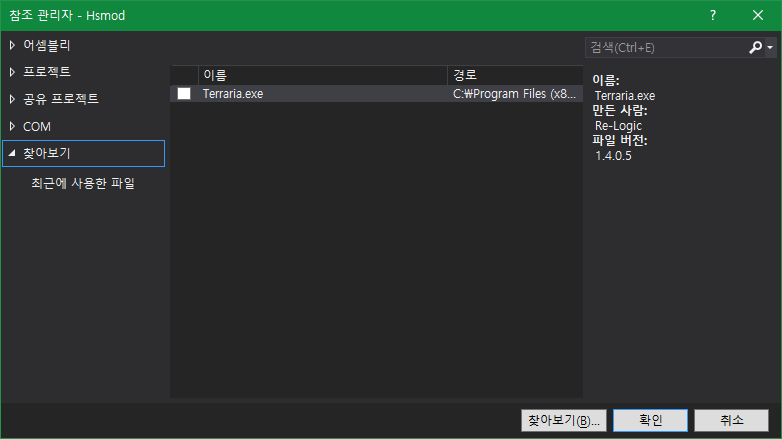The image size is (782, 439).
Task: Click the magnifier search icon
Action: [756, 47]
